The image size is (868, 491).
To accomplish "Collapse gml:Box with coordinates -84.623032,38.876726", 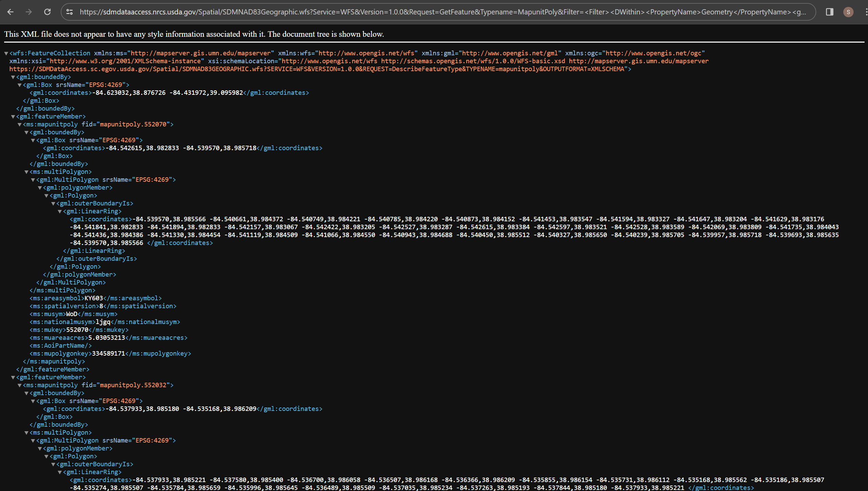I will click(x=20, y=85).
